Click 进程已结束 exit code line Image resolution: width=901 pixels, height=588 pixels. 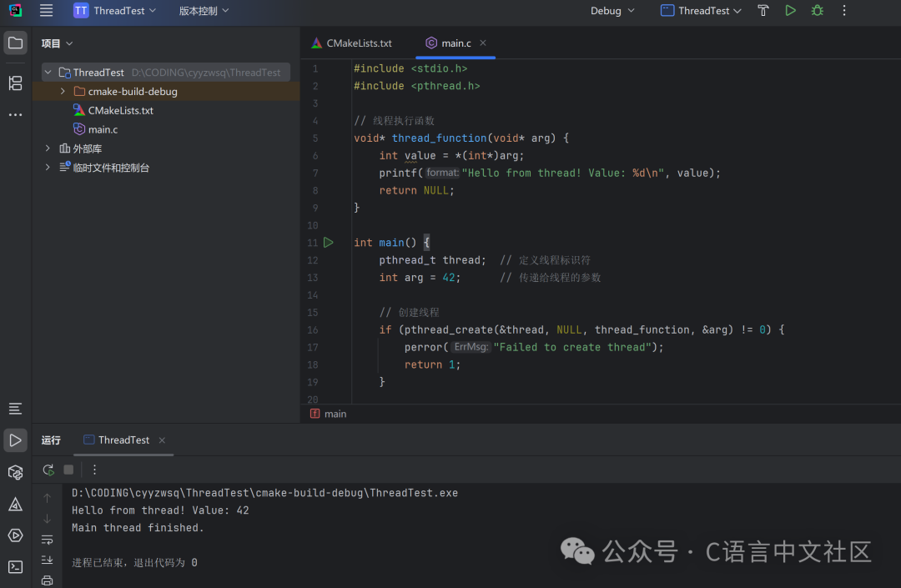click(134, 562)
